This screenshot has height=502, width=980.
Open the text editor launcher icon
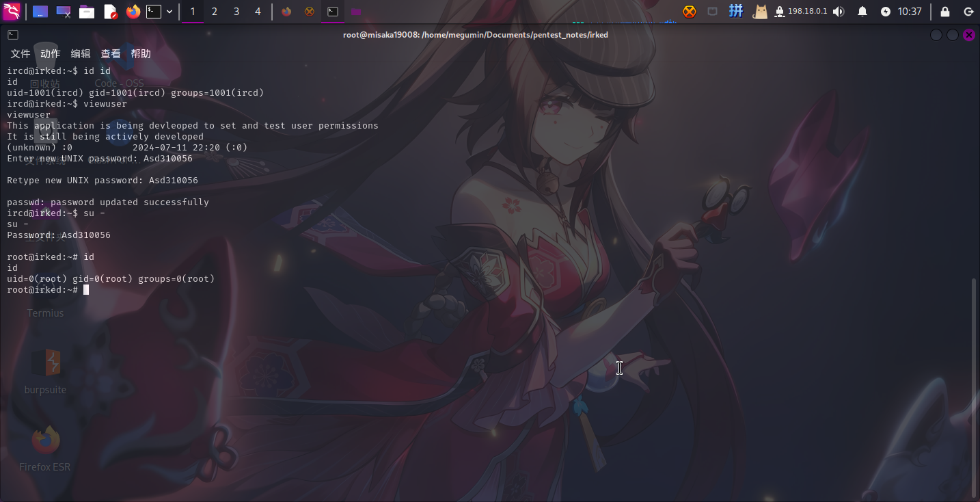coord(110,12)
